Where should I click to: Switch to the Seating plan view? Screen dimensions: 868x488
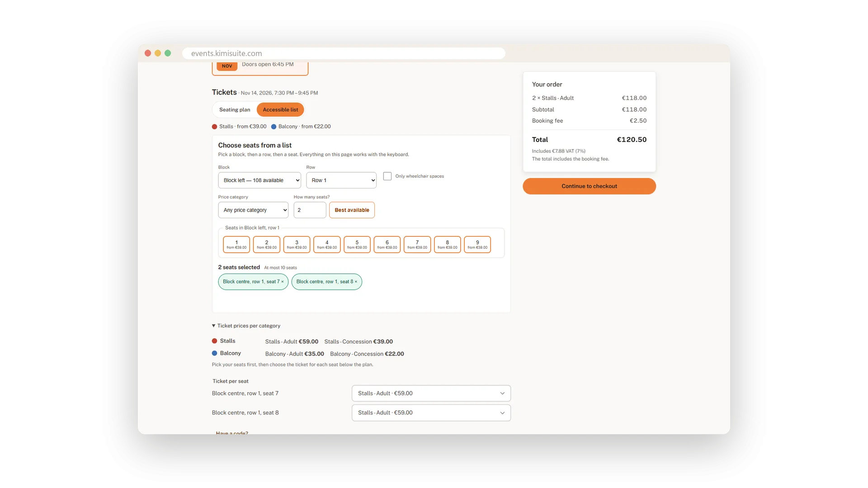pyautogui.click(x=234, y=110)
